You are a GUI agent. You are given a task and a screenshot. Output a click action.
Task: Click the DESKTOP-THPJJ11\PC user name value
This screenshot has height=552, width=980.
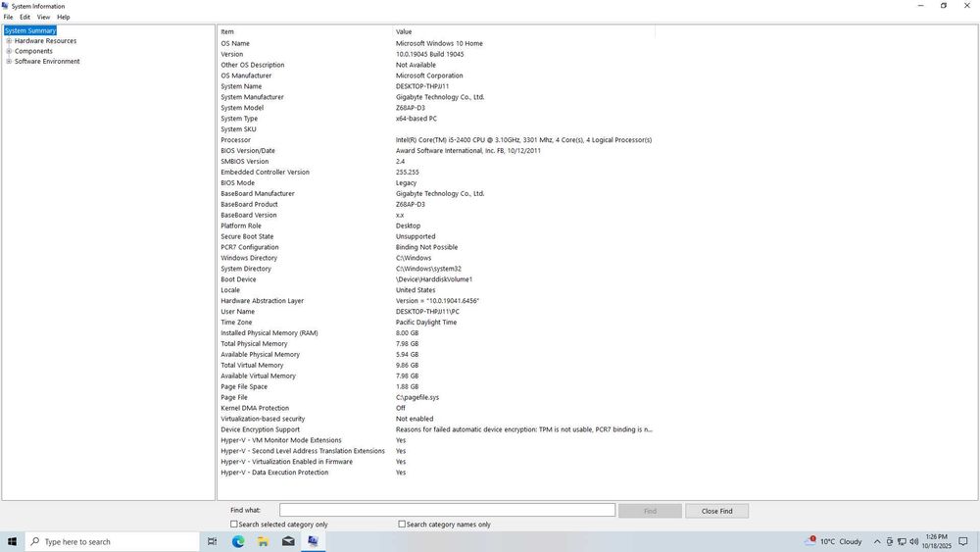tap(427, 312)
